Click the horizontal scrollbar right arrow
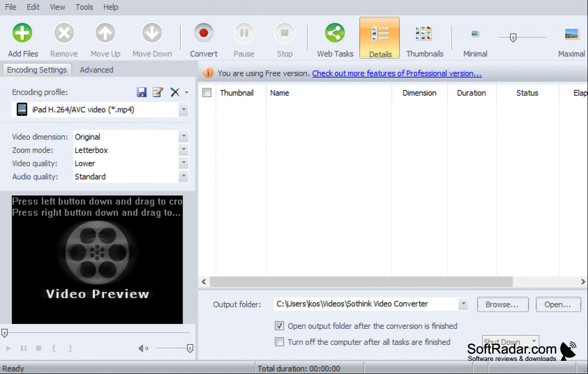 (x=583, y=282)
